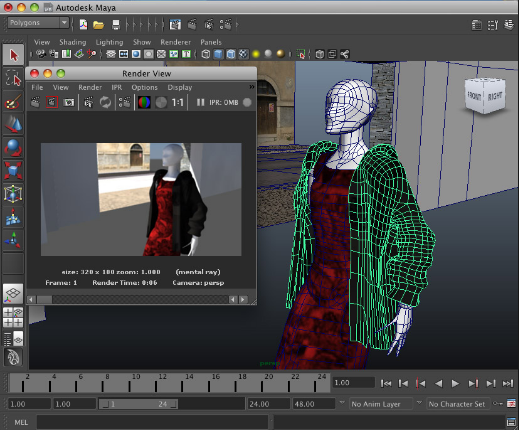Open the Polygons menu set dropdown
The height and width of the screenshot is (430, 519).
pyautogui.click(x=38, y=23)
